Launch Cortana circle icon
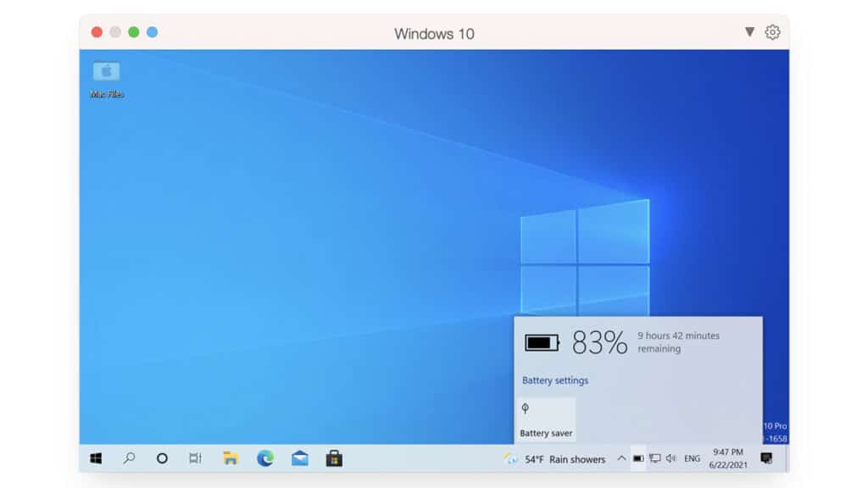The height and width of the screenshot is (488, 868). (x=162, y=458)
